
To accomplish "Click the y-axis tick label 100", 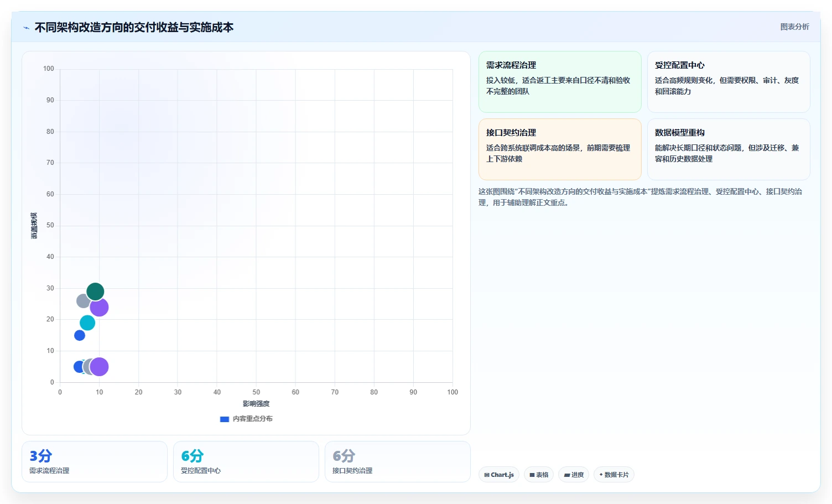I will [49, 69].
